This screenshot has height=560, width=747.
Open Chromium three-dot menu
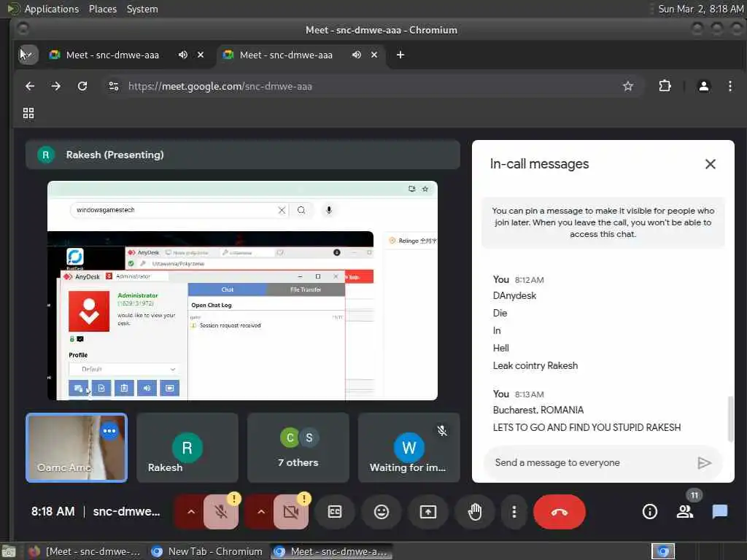click(729, 86)
